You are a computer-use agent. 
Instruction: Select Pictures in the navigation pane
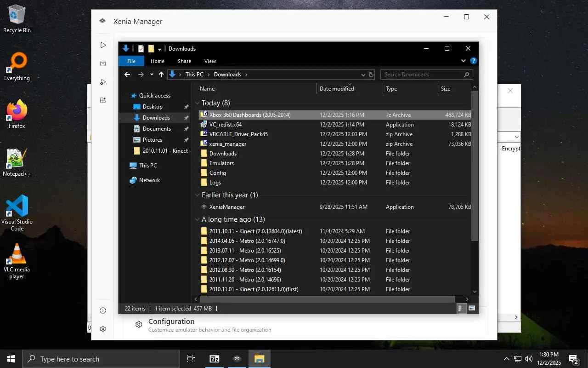coord(153,140)
